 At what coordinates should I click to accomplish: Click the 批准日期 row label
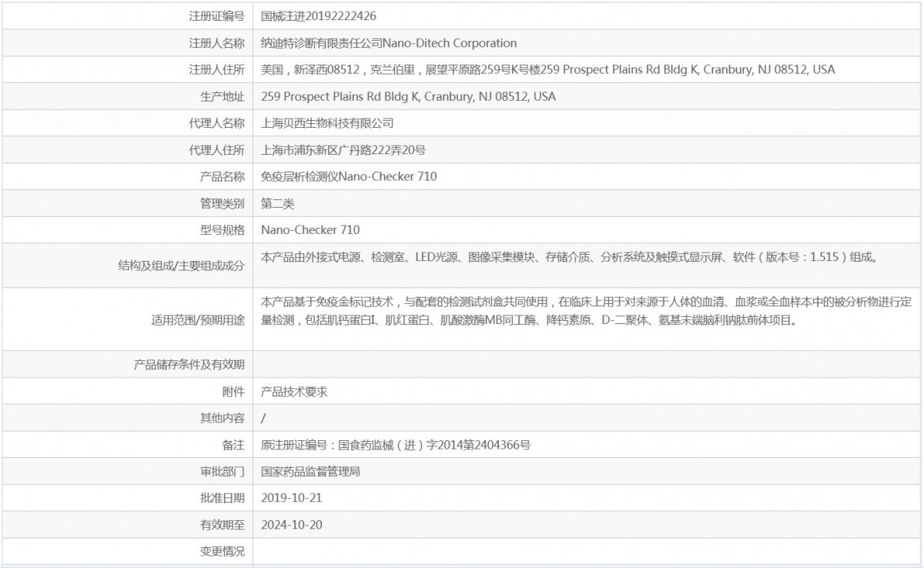223,498
